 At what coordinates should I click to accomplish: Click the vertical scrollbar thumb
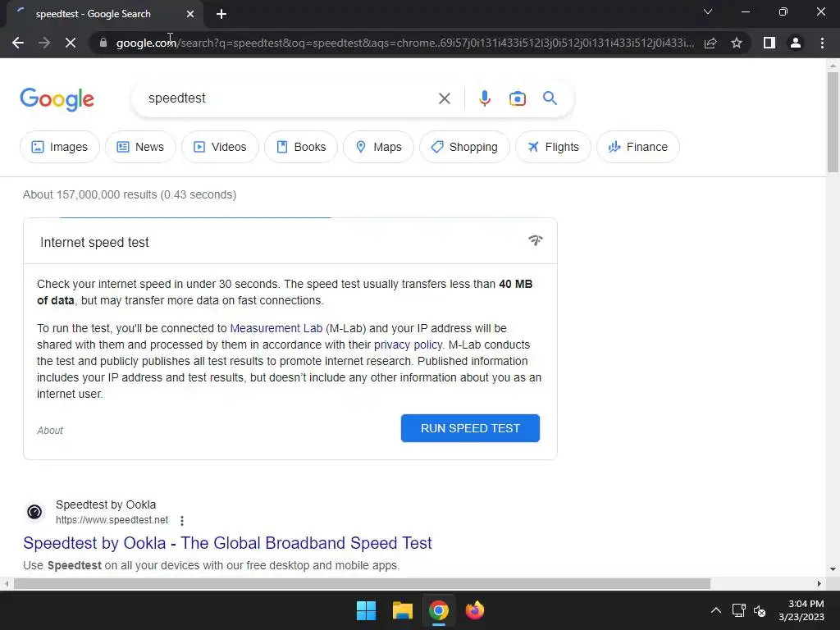tap(833, 122)
